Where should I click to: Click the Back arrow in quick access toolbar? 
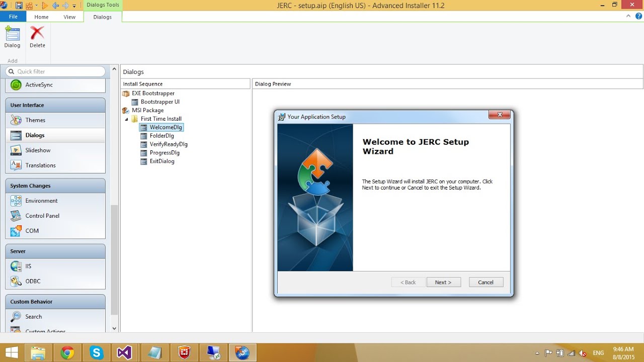(x=55, y=6)
